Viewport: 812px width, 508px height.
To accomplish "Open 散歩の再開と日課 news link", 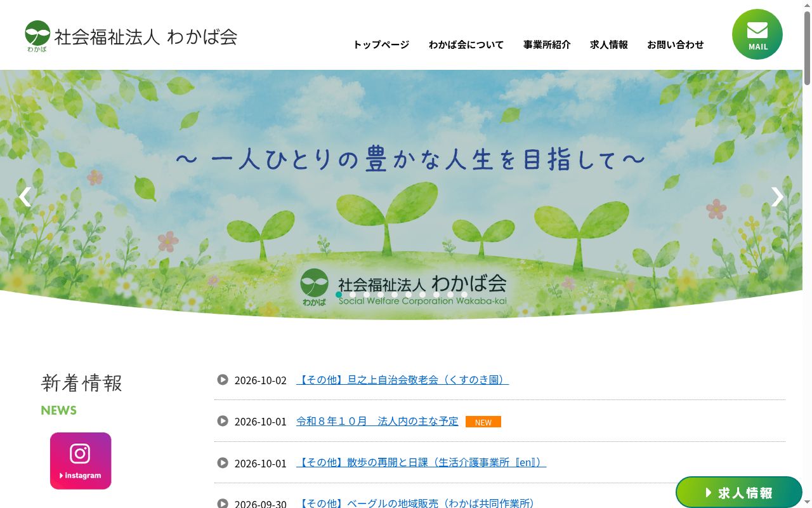I will point(421,463).
